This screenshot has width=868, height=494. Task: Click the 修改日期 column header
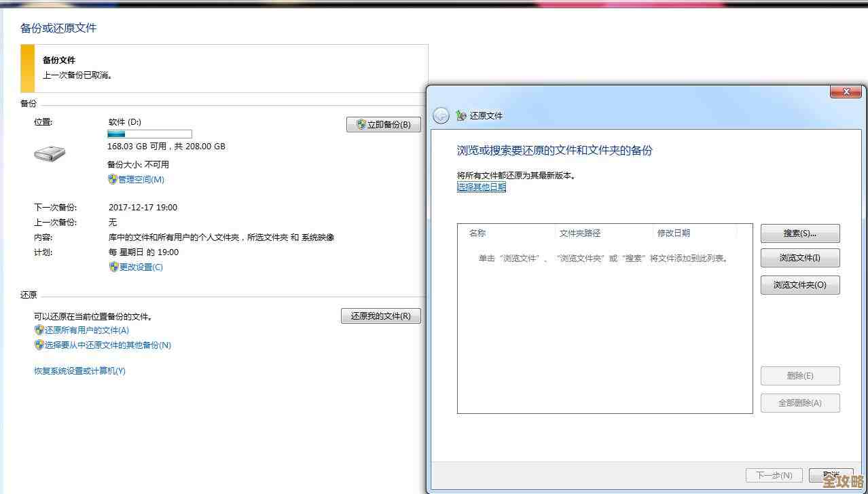pyautogui.click(x=673, y=233)
